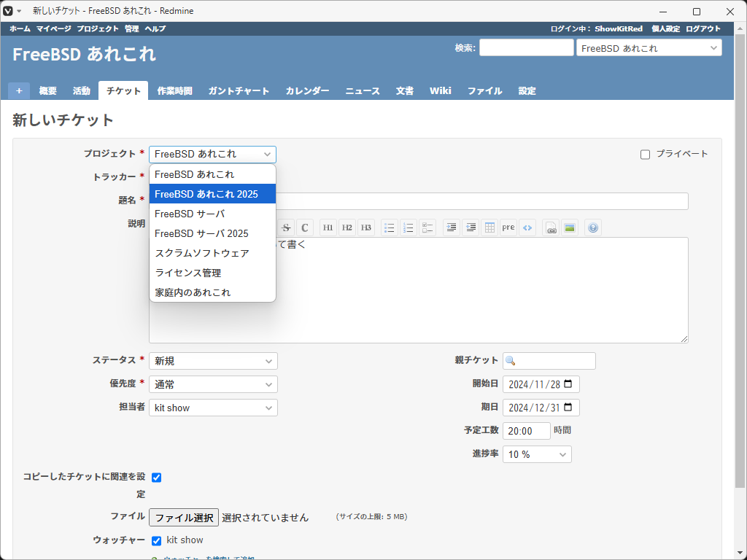Screen dimensions: 747x560
Task: Switch to the ニュース tab
Action: point(363,90)
